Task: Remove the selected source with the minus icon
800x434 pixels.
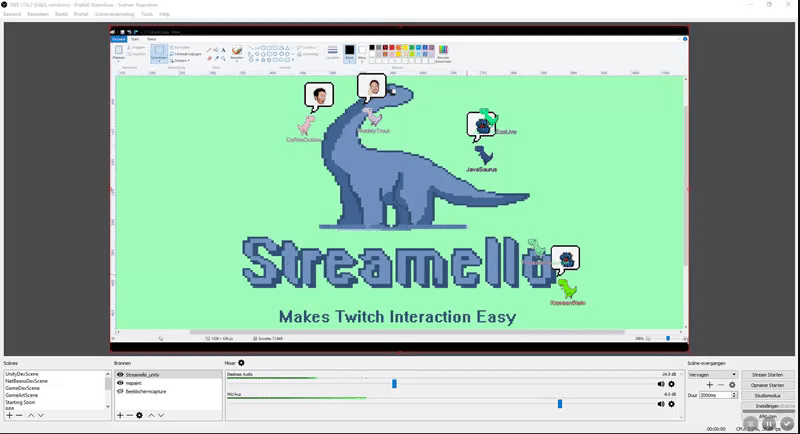Action: (130, 416)
